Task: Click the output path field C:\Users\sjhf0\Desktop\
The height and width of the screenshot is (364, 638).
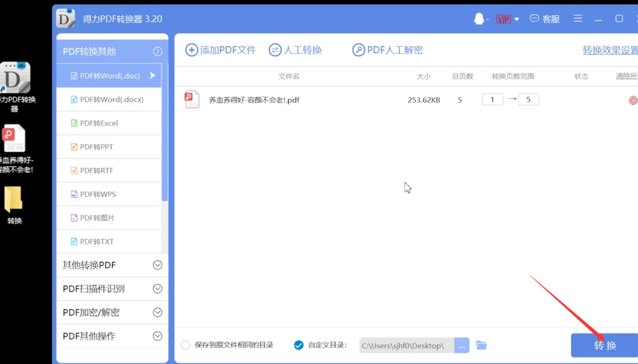Action: [x=407, y=346]
